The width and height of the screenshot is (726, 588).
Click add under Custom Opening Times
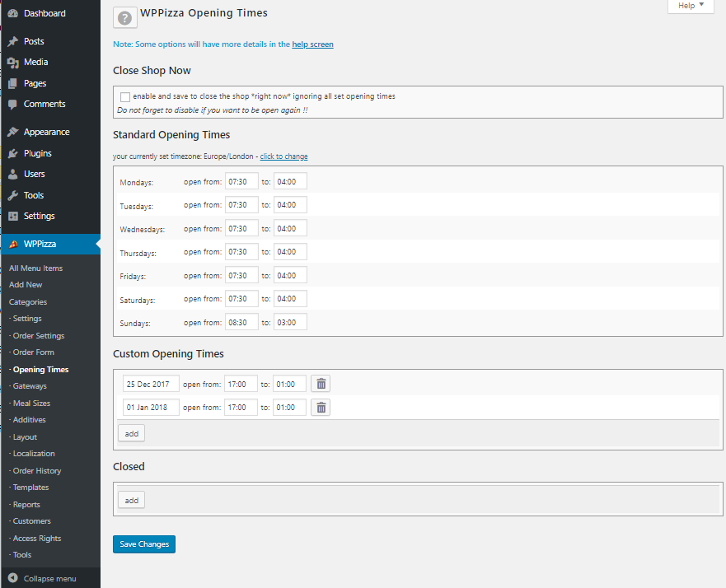pos(131,433)
